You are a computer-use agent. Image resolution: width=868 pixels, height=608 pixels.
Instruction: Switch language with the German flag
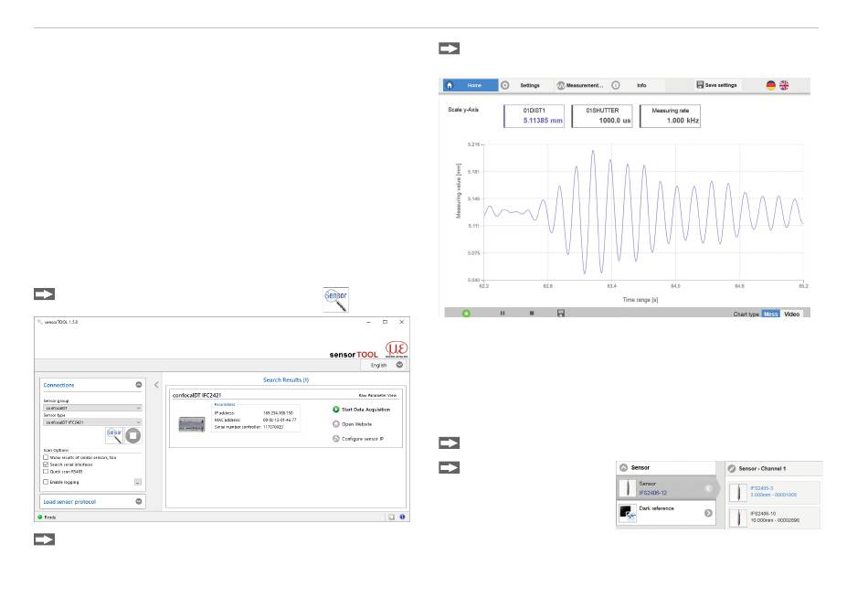pos(770,85)
